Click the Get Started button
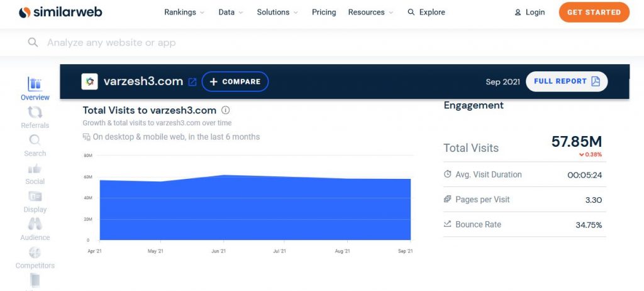644x291 pixels. [x=594, y=12]
